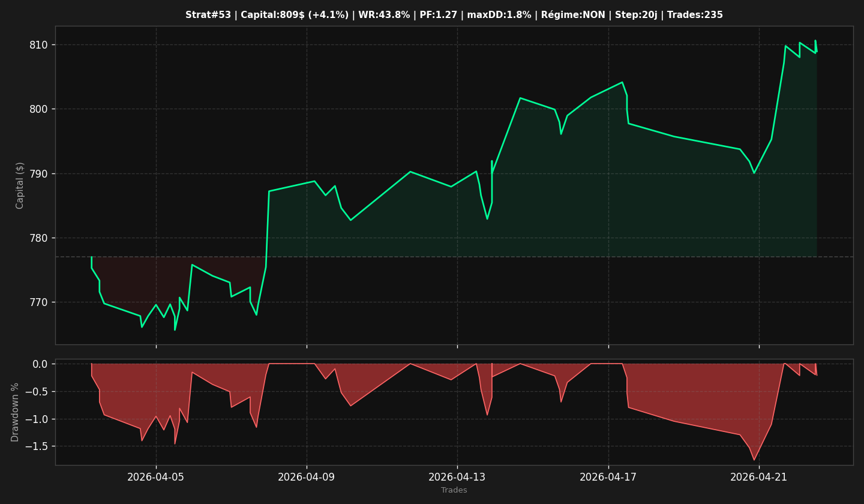864x504 pixels.
Task: Select the 770 capital axis tick label
Action: click(x=39, y=302)
